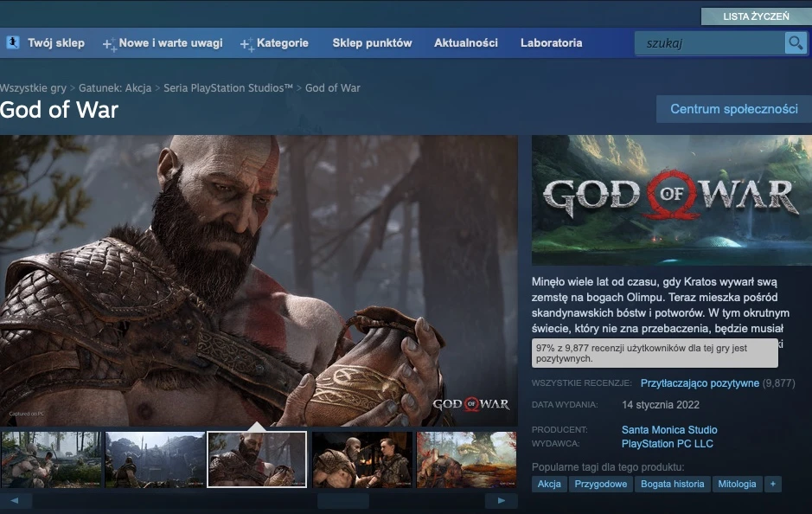The width and height of the screenshot is (812, 514).
Task: Click the search magnifier icon
Action: [x=796, y=43]
